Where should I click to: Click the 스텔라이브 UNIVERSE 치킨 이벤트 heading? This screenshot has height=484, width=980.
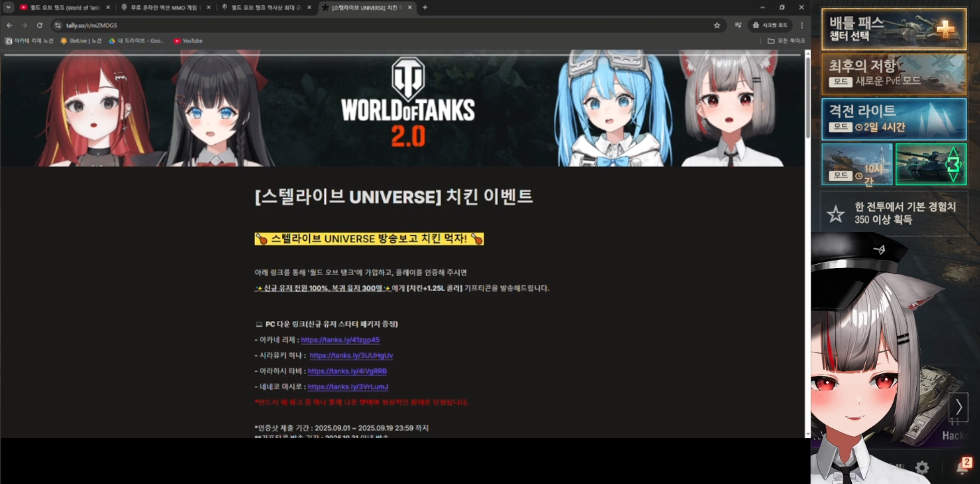point(394,197)
